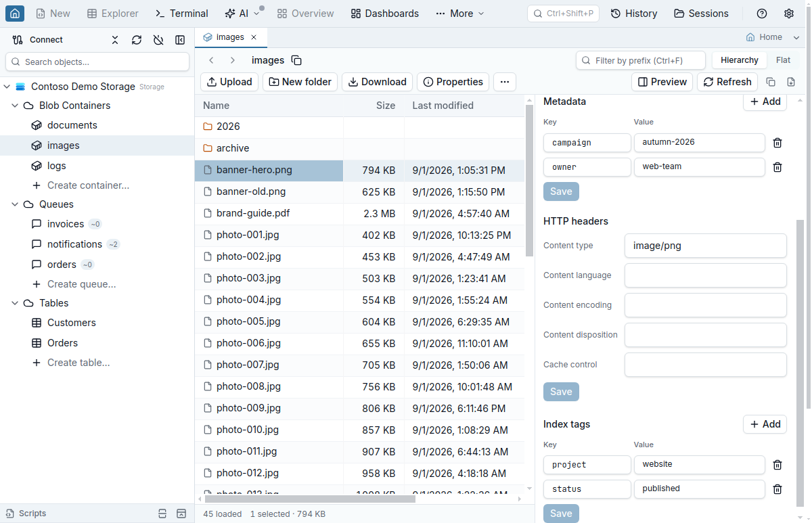812x523 pixels.
Task: Hide the sidebar panel icon
Action: (180, 40)
